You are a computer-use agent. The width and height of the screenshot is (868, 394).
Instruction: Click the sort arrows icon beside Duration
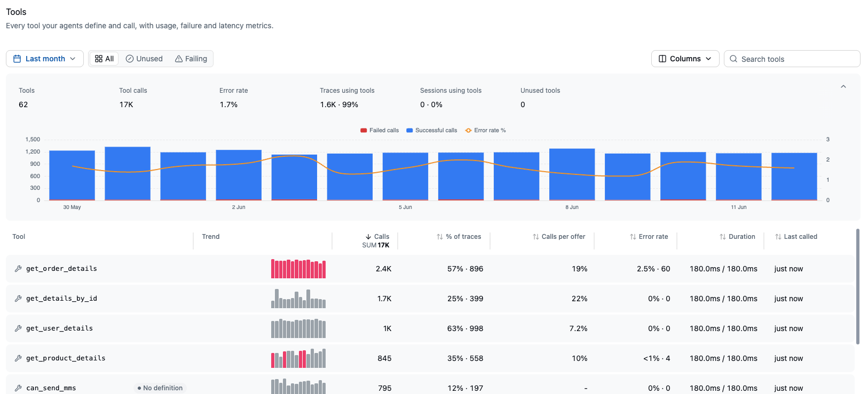coord(722,237)
